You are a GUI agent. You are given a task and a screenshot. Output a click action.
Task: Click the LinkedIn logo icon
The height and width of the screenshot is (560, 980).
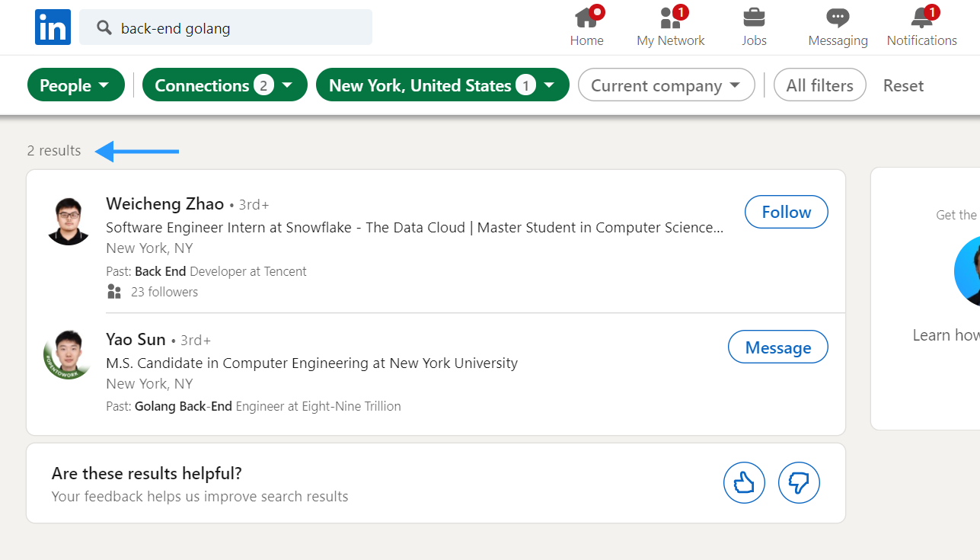pyautogui.click(x=53, y=27)
